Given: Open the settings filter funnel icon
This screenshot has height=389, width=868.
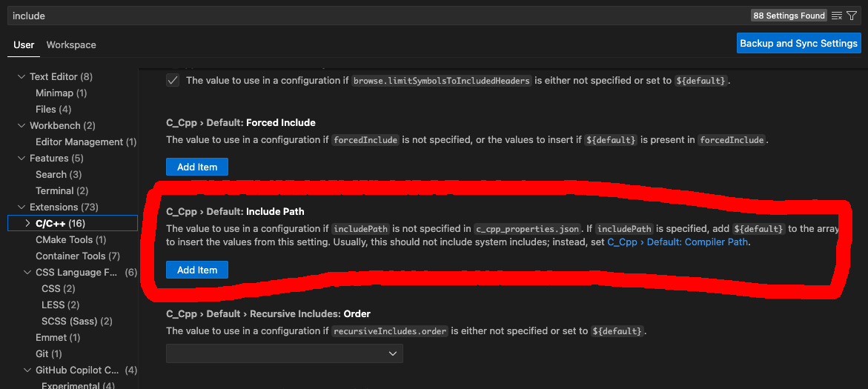Looking at the screenshot, I should tap(852, 16).
